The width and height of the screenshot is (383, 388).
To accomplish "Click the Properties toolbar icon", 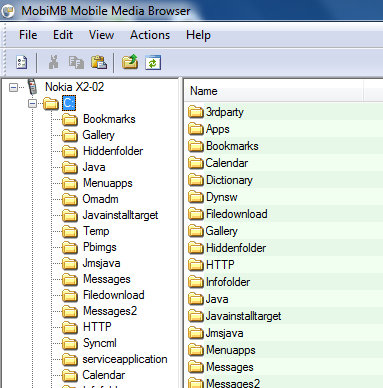I will coord(22,62).
